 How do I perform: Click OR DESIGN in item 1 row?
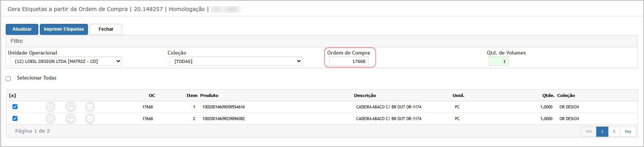(x=569, y=107)
